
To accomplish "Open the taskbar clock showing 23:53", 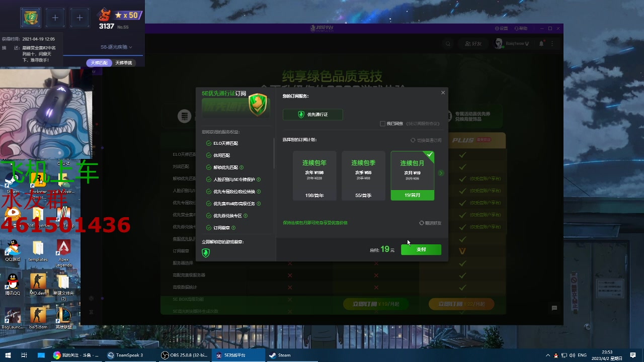I will 607,355.
